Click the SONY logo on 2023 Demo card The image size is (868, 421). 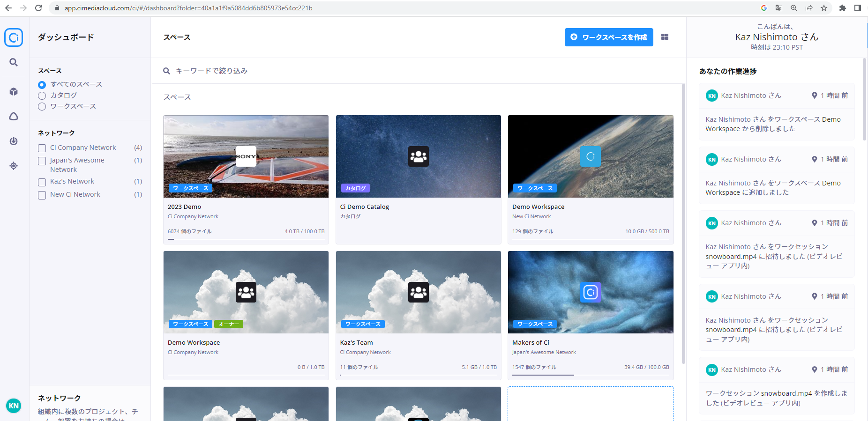pos(246,156)
